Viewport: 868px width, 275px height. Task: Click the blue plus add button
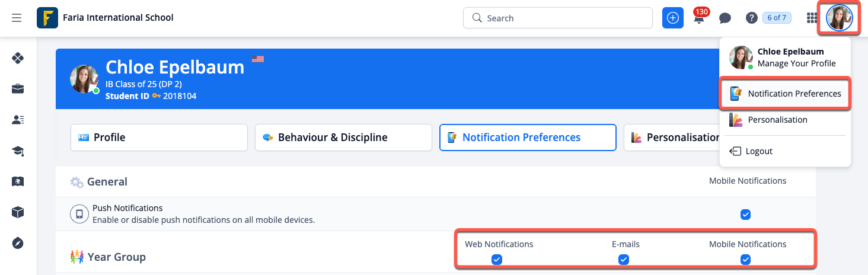pyautogui.click(x=673, y=18)
